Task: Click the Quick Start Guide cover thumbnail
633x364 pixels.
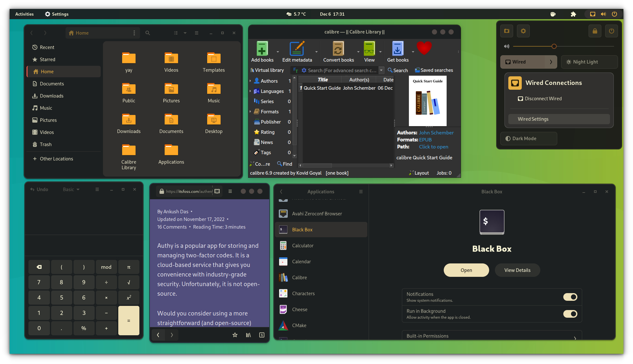Action: click(x=427, y=101)
